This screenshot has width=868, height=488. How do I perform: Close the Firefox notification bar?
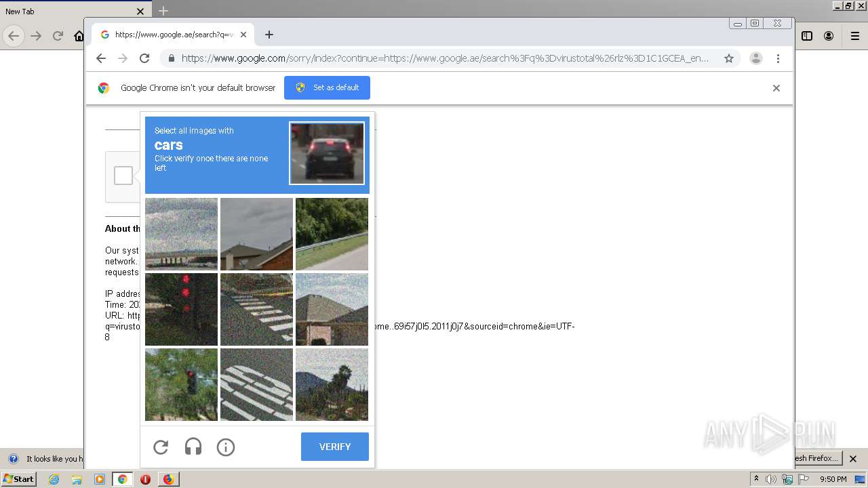pos(853,459)
